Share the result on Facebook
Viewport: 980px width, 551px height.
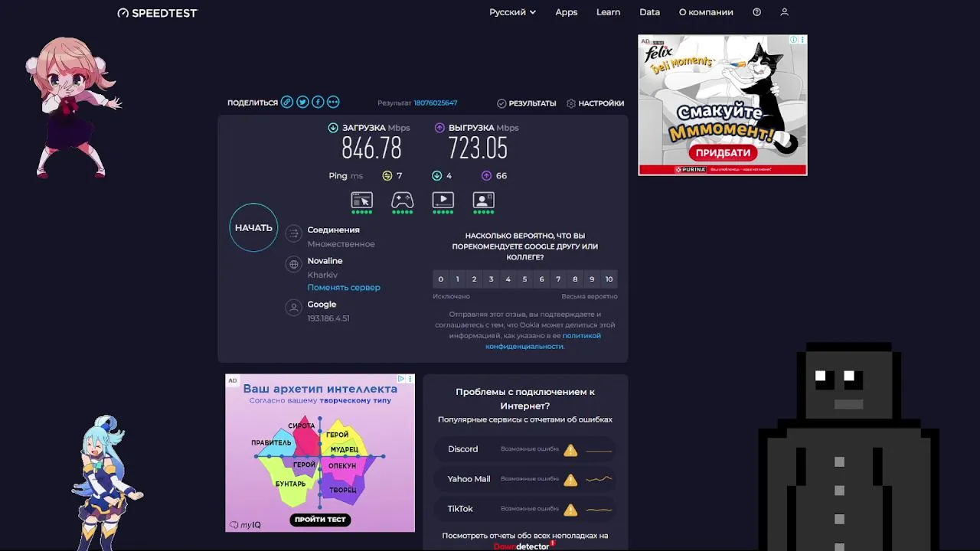318,102
